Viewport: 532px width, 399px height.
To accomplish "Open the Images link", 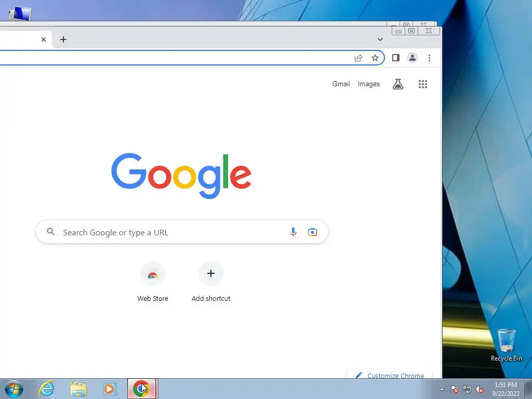I will (369, 84).
